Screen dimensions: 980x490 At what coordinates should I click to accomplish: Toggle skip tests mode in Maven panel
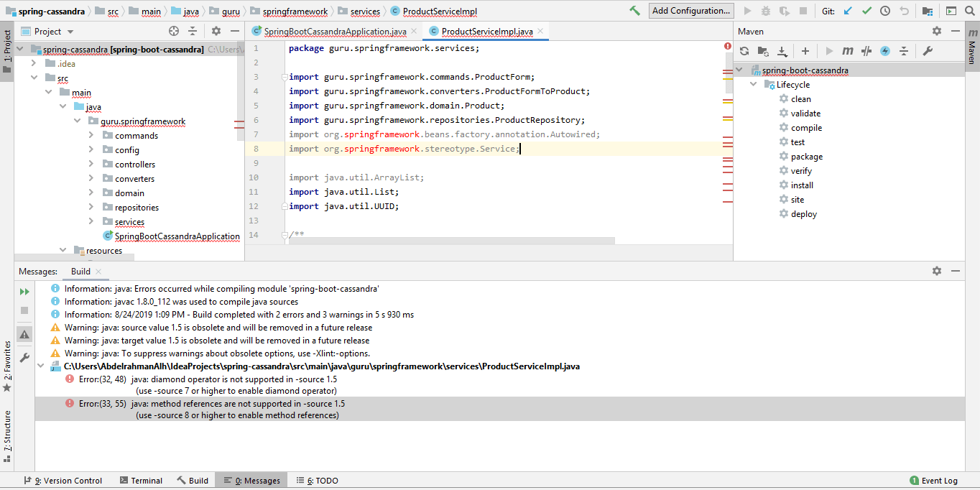pos(866,51)
